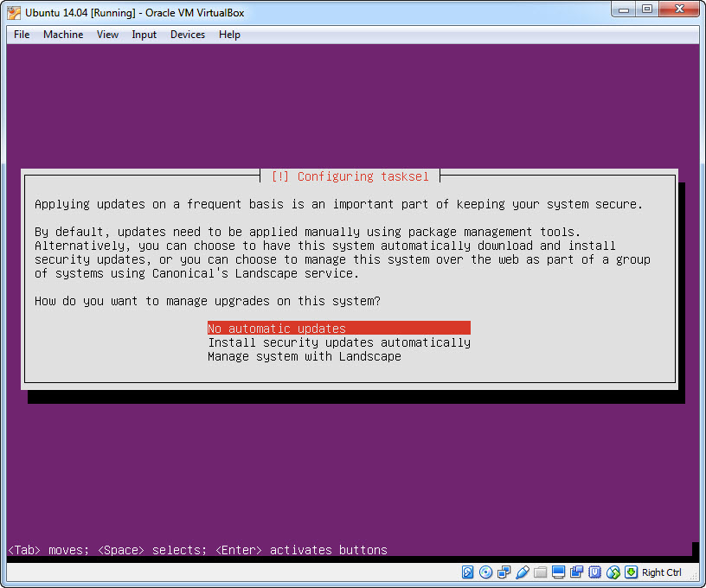The height and width of the screenshot is (588, 706).
Task: Maximize the VirtualBox window
Action: pyautogui.click(x=647, y=10)
